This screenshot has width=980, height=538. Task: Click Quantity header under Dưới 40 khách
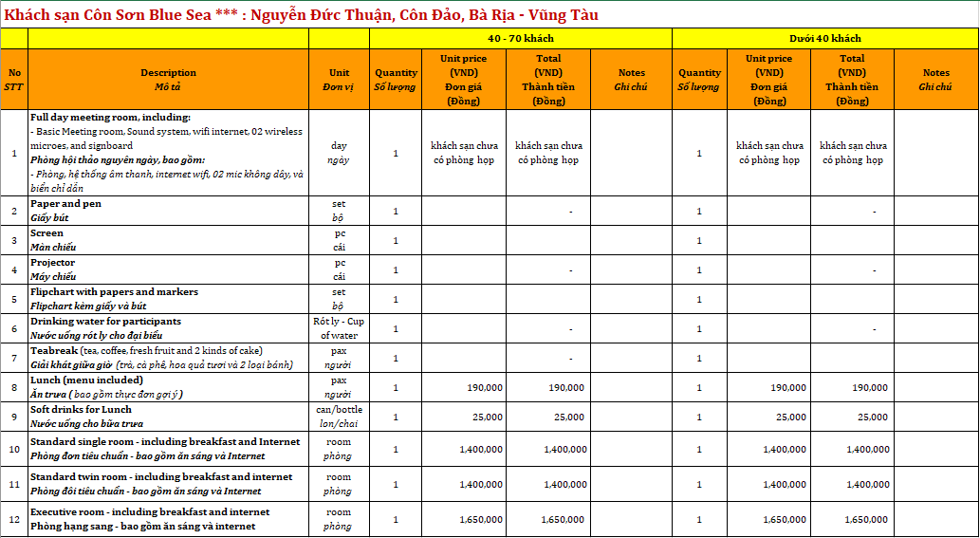[x=699, y=80]
